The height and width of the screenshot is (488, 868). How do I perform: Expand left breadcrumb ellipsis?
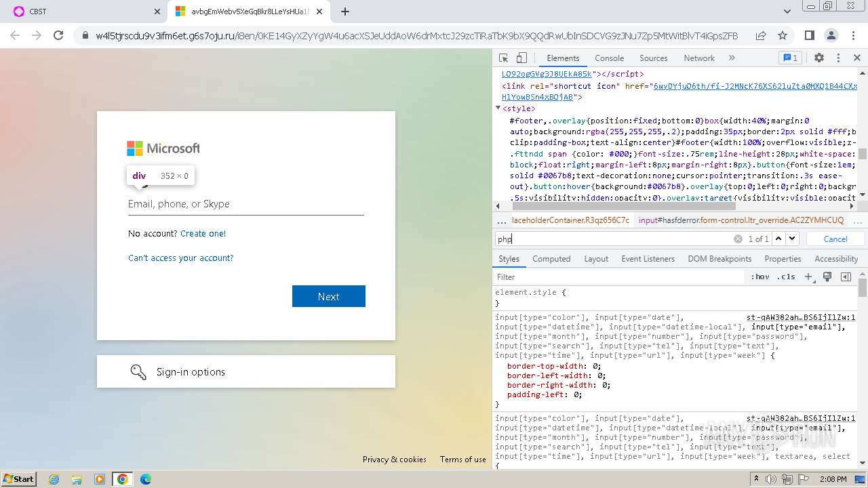[501, 221]
